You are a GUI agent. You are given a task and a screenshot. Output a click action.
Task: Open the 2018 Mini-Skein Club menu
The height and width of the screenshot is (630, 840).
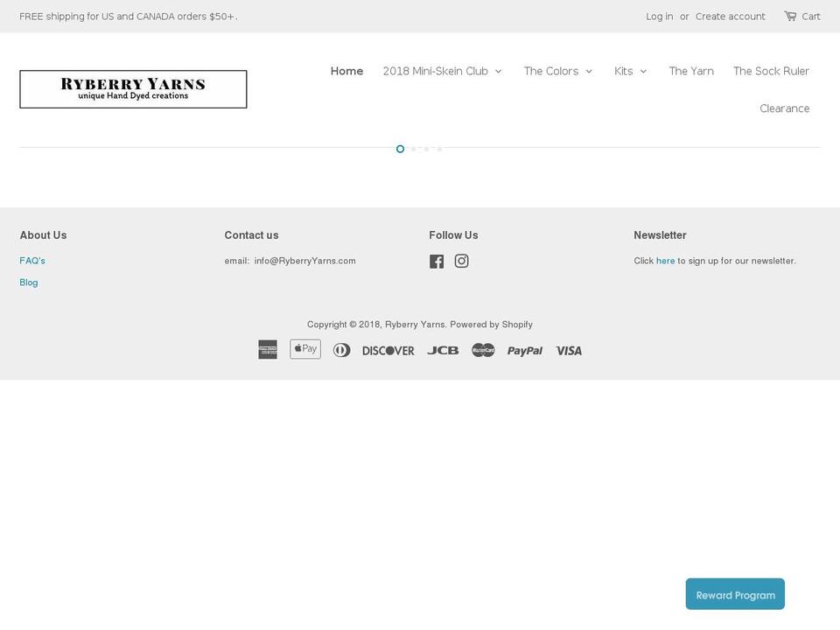click(436, 71)
